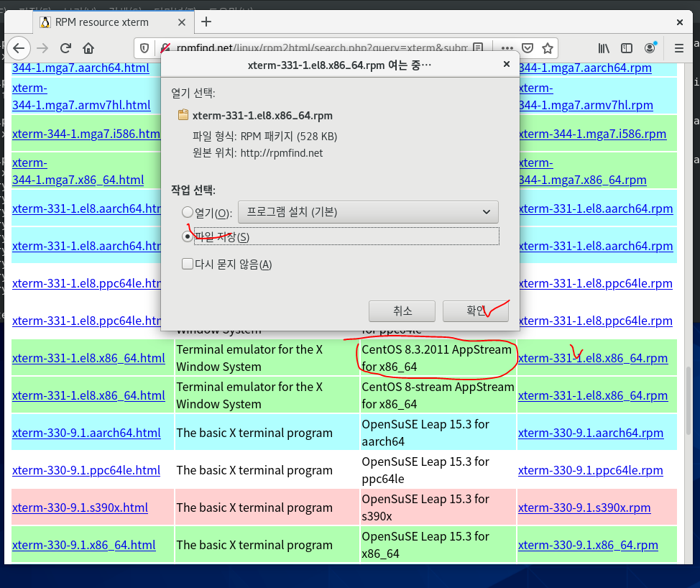Open xterm-344-1.mga7.x86_64.html link
The image size is (700, 588).
[78, 172]
